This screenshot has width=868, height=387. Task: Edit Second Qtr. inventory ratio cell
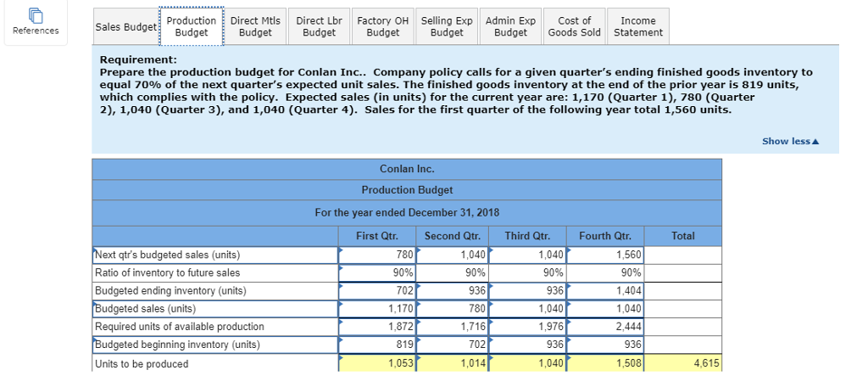(453, 272)
